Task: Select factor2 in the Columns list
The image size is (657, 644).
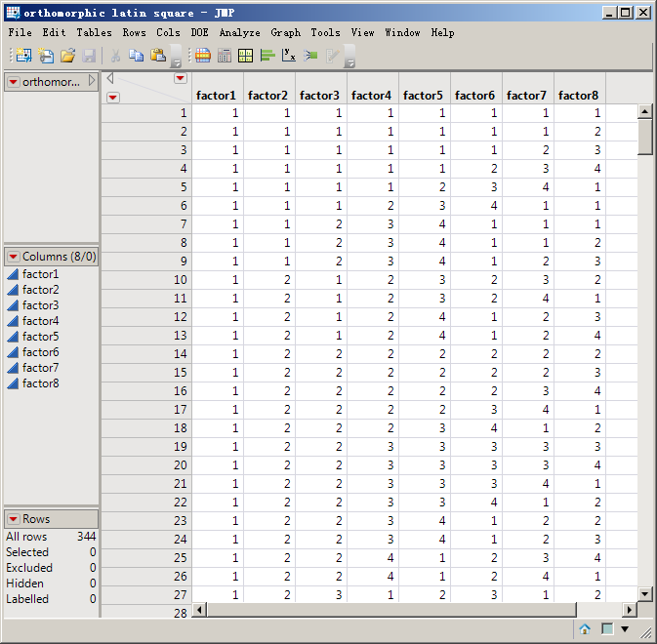Action: pos(40,290)
